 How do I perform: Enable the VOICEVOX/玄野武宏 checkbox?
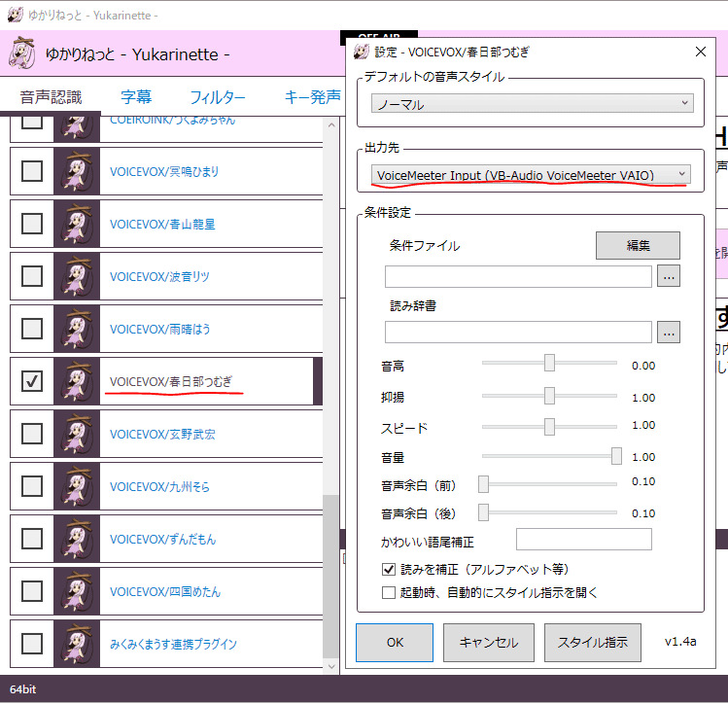(x=32, y=434)
